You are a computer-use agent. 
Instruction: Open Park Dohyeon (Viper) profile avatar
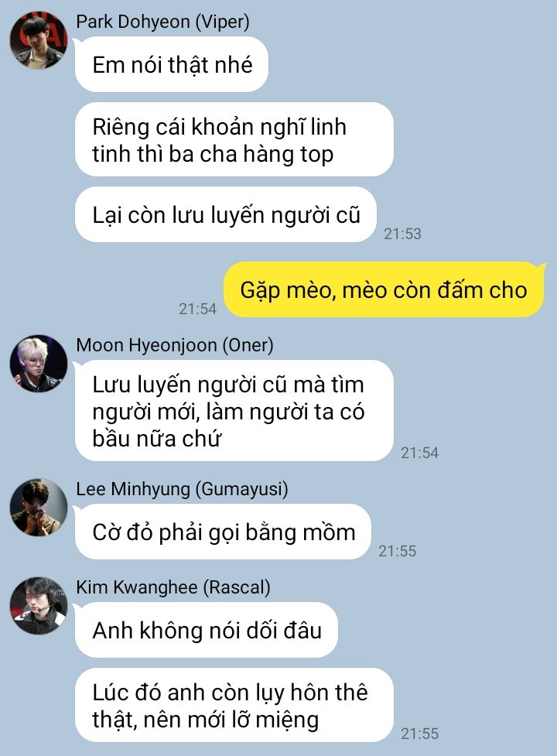click(x=39, y=40)
